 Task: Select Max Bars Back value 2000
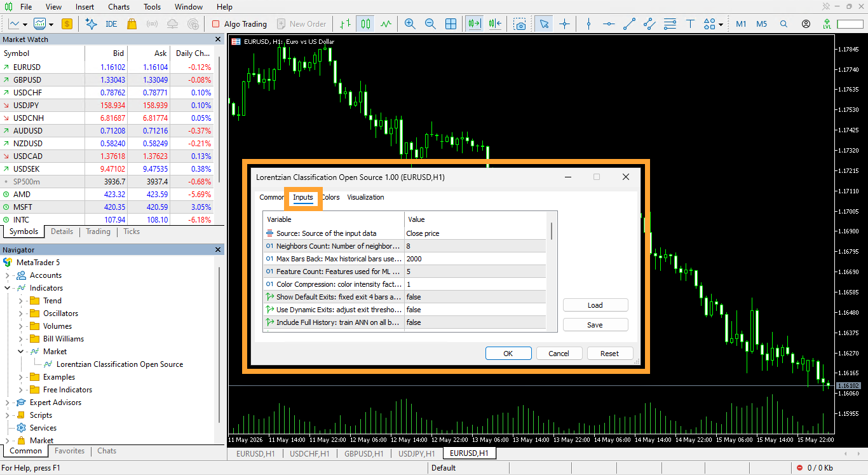pyautogui.click(x=475, y=259)
